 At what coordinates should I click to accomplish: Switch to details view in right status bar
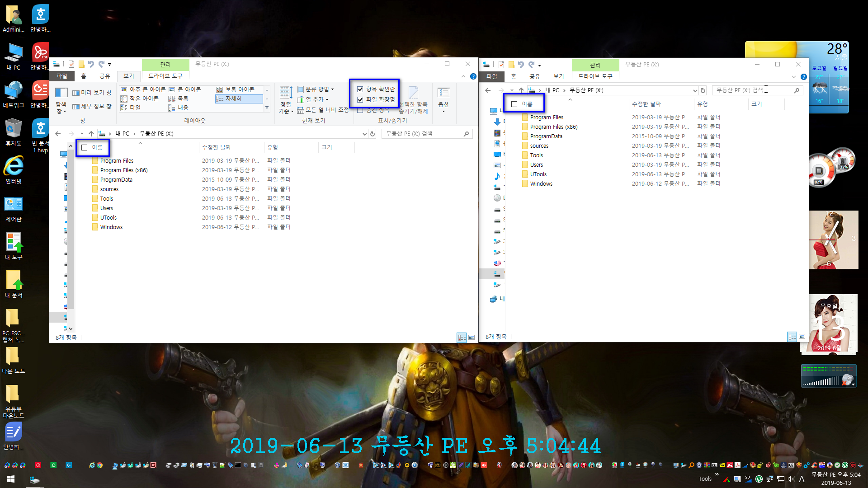click(x=792, y=337)
